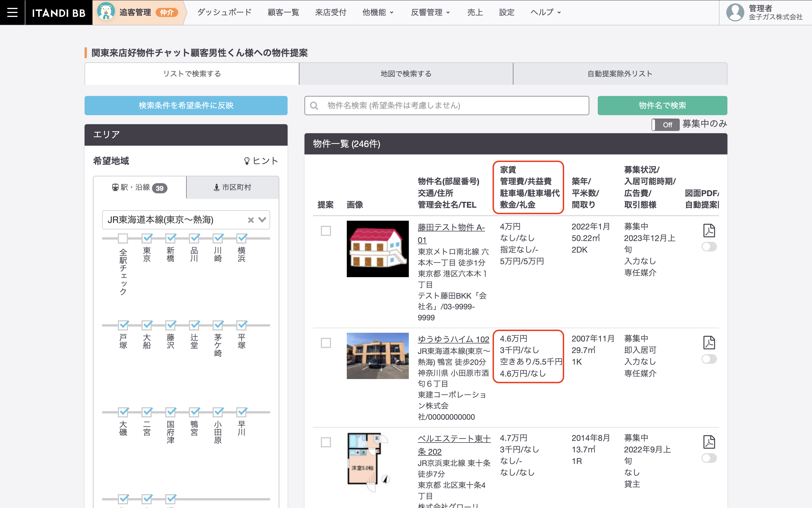Click 物件名で検索 button
Screen dimensions: 812x508
coord(662,106)
